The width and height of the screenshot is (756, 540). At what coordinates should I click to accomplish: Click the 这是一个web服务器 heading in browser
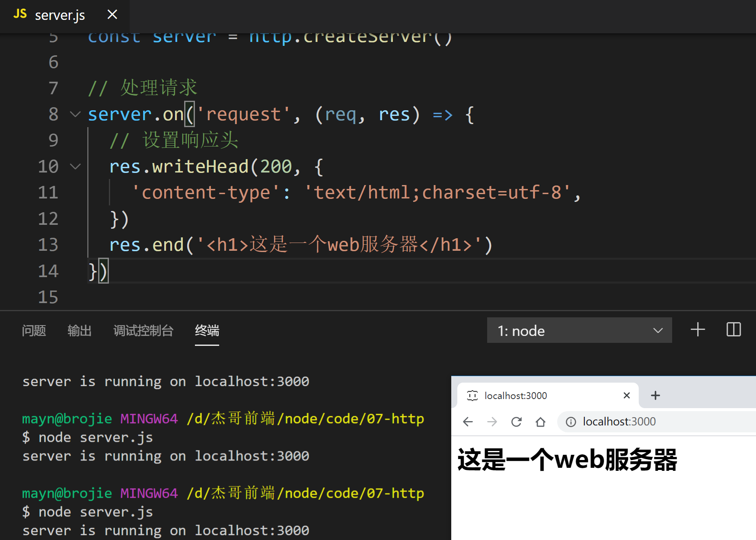(567, 459)
